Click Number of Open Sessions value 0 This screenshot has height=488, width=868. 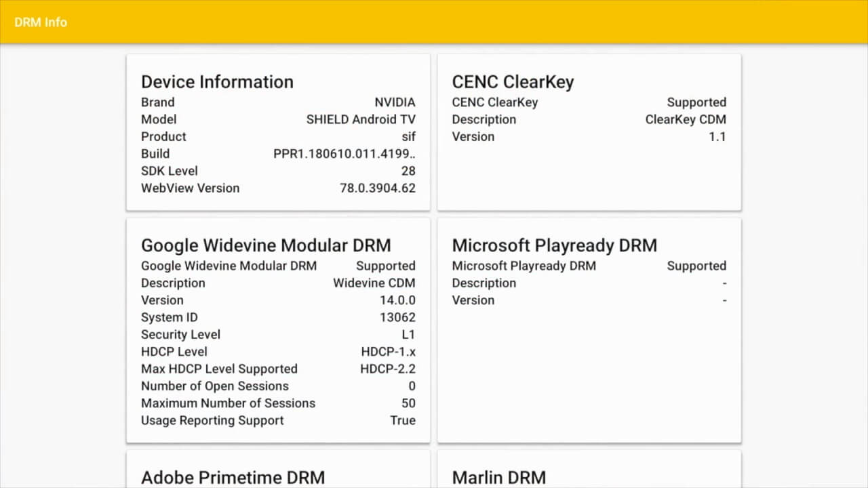coord(412,386)
